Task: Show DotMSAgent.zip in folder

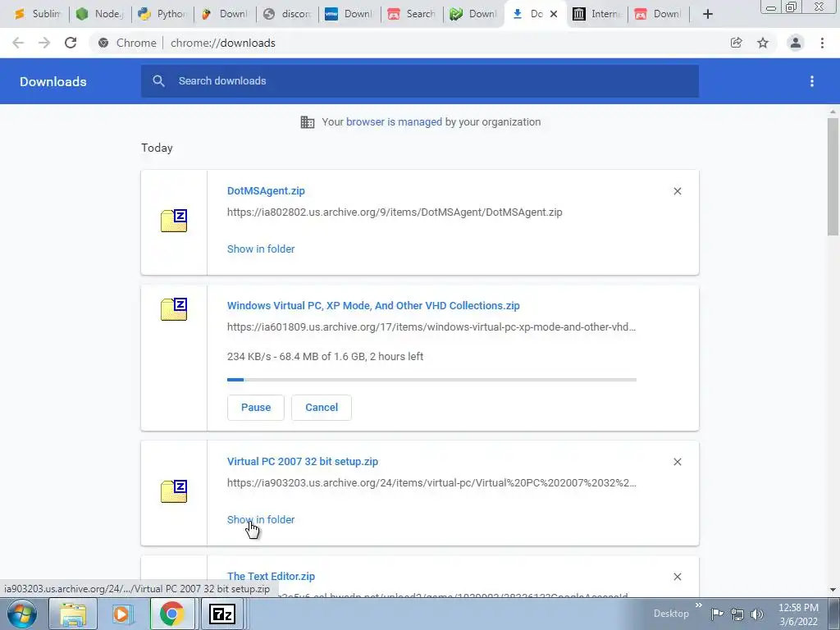Action: [261, 249]
